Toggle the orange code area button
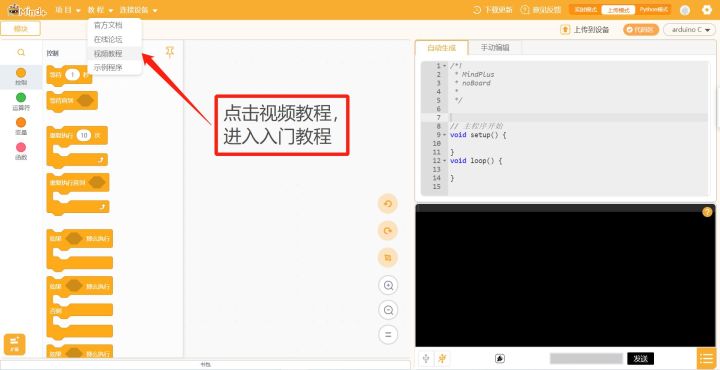The height and width of the screenshot is (370, 720). (x=641, y=30)
